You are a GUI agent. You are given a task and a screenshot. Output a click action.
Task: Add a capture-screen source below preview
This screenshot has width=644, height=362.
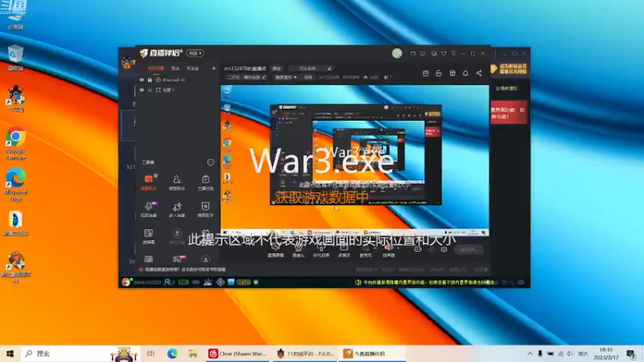click(275, 250)
